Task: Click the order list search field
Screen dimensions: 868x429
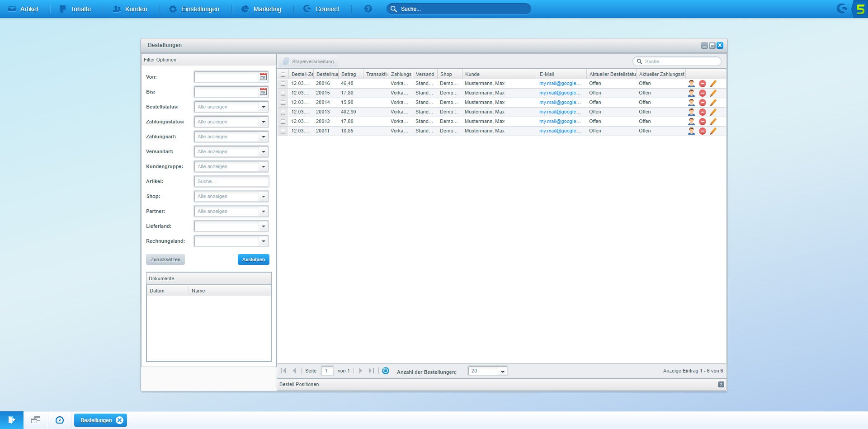Action: [x=677, y=61]
